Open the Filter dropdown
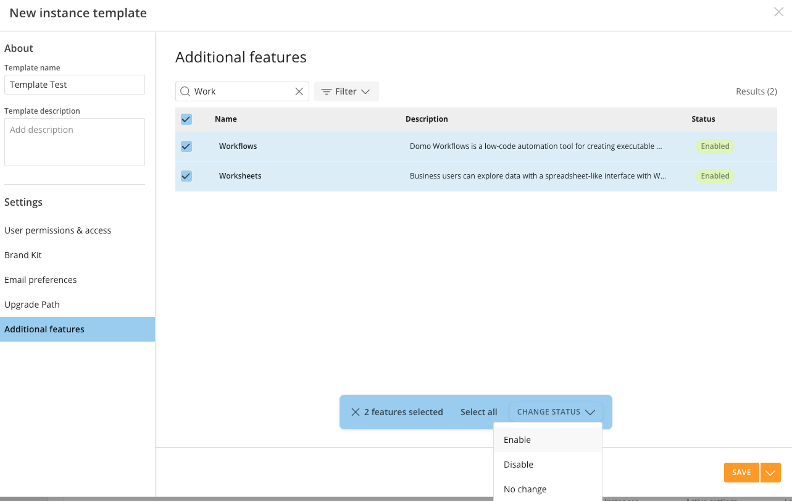 point(346,91)
